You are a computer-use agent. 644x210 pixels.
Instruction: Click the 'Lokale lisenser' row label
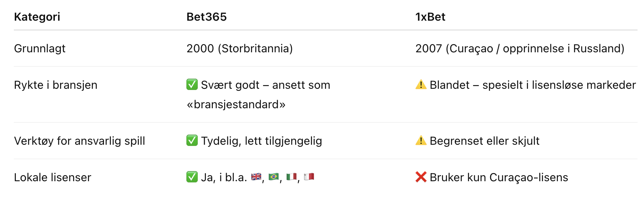[x=52, y=178]
